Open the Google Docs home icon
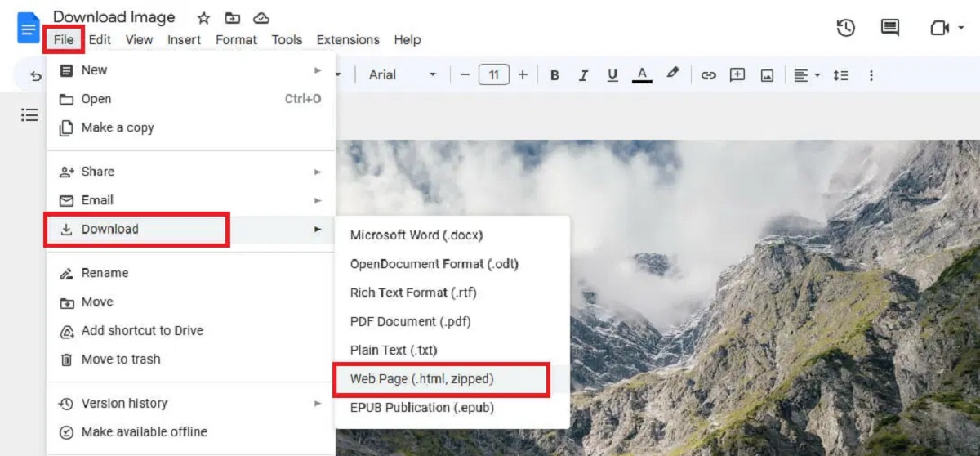The image size is (980, 456). pos(28,29)
